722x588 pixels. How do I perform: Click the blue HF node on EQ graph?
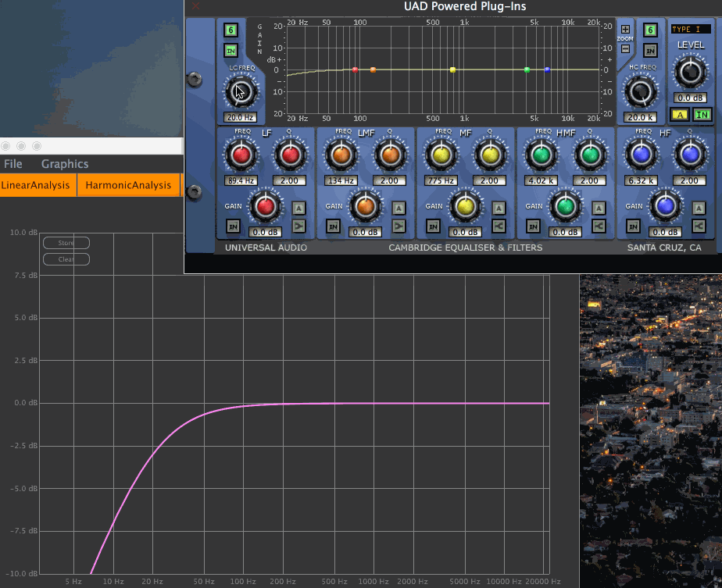[547, 70]
